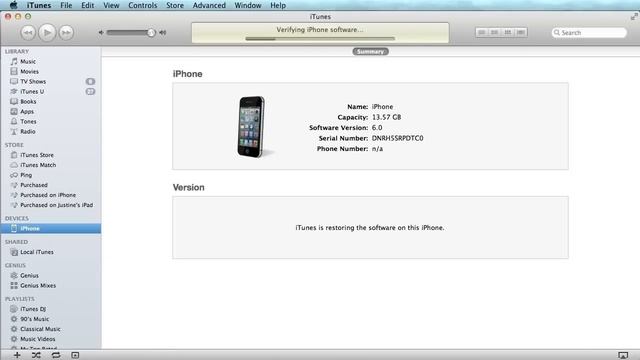Image resolution: width=640 pixels, height=360 pixels.
Task: Open the View menu
Action: [x=111, y=5]
